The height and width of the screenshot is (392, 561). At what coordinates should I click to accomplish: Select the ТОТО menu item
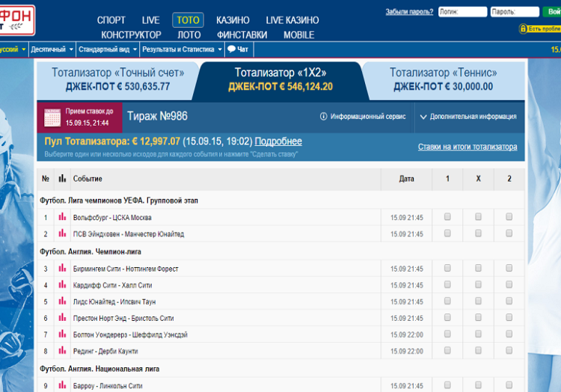pyautogui.click(x=188, y=20)
